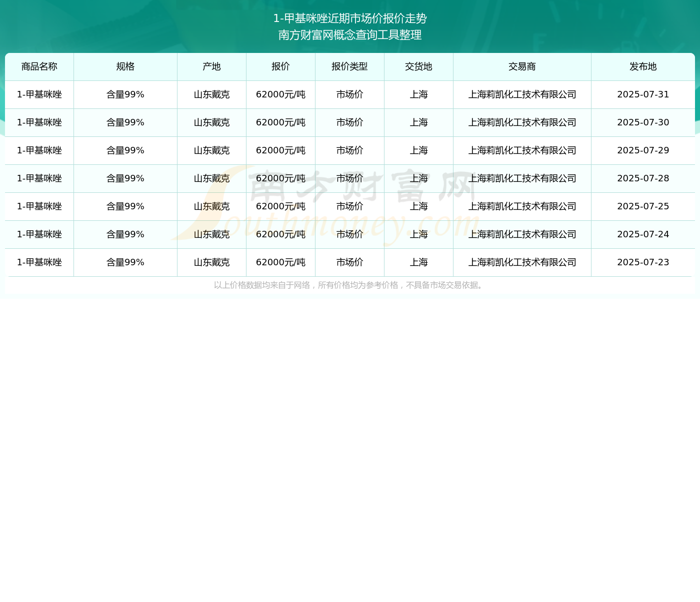Click 含量99% in the 2025-07-31 row
This screenshot has height=602, width=700.
pyautogui.click(x=125, y=94)
